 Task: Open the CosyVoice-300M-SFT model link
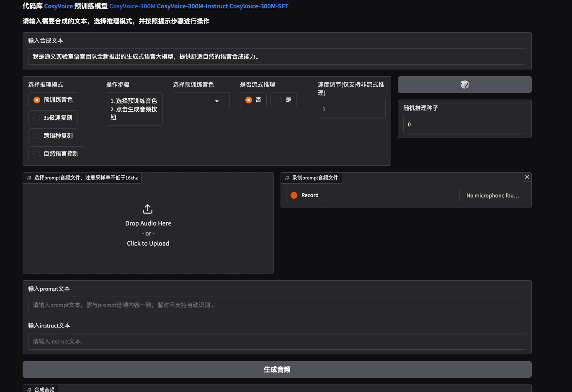[259, 6]
